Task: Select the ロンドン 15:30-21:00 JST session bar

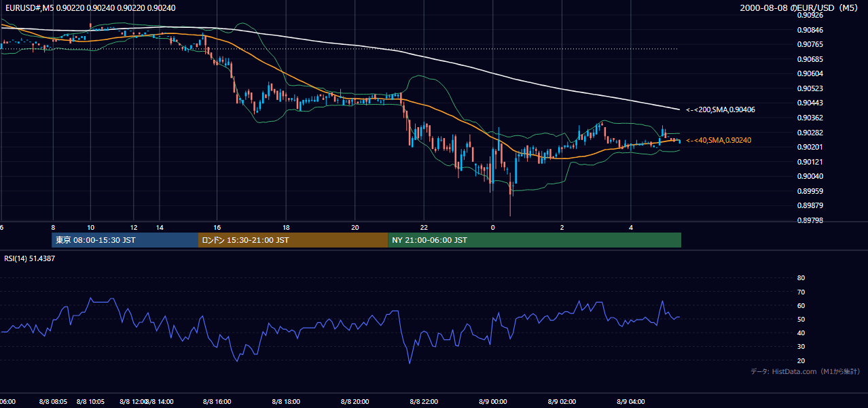Action: pyautogui.click(x=293, y=240)
